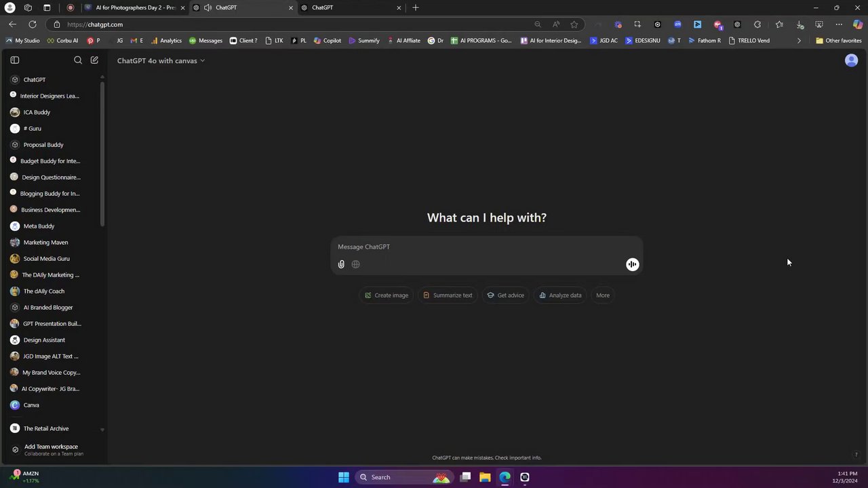Image resolution: width=868 pixels, height=488 pixels.
Task: Open Copilot icon in browser toolbar
Action: 858,24
